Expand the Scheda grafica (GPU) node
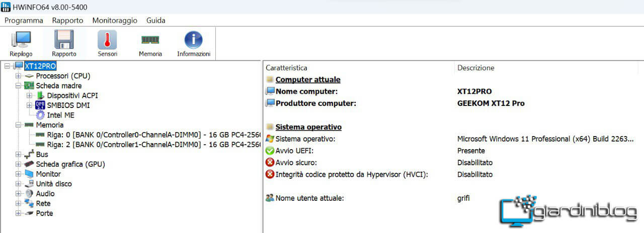The image size is (644, 233). [19, 164]
